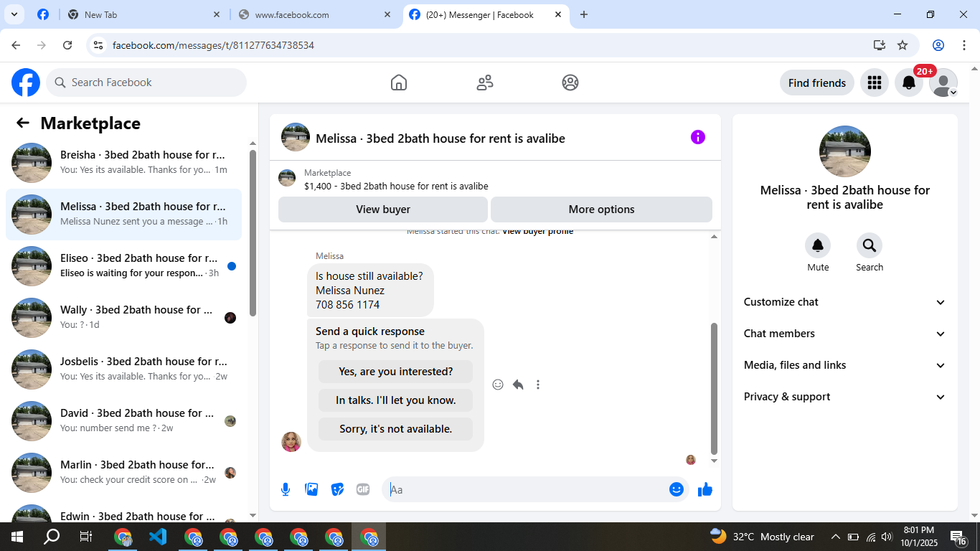Expand the Privacy & support section

tap(844, 397)
